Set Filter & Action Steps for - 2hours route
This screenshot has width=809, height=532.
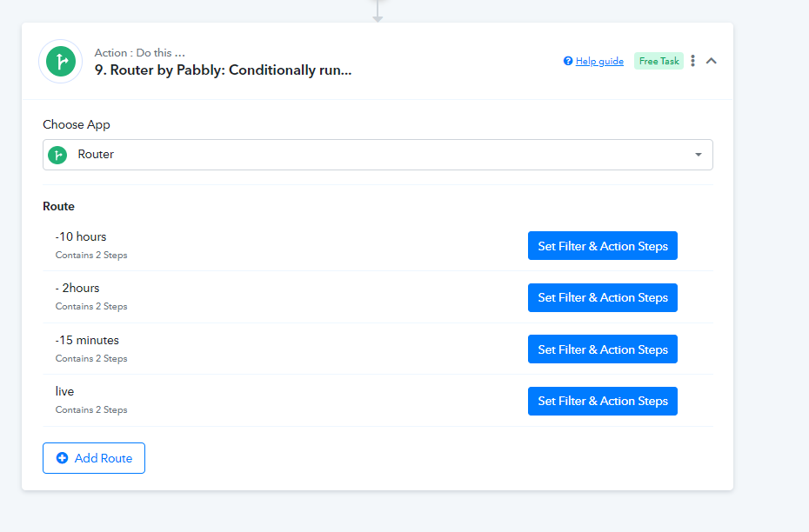click(603, 297)
